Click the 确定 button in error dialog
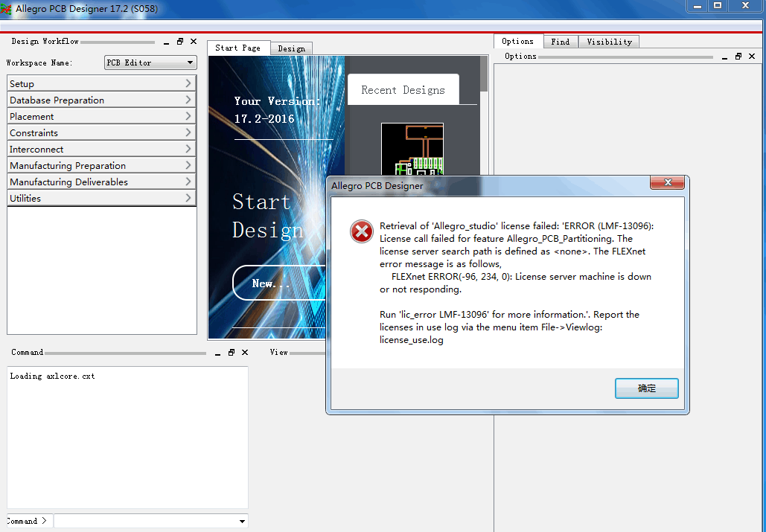The image size is (766, 532). click(x=646, y=388)
